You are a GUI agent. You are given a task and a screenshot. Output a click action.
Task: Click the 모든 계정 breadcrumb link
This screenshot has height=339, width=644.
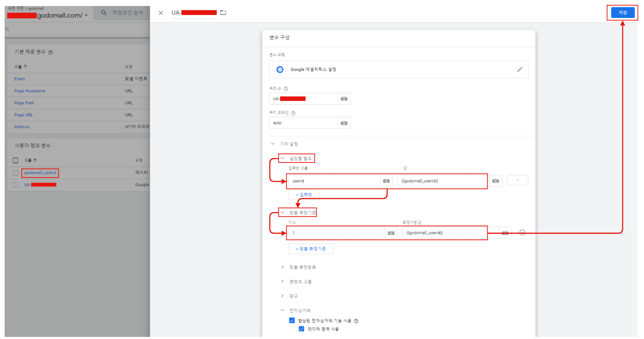point(16,8)
